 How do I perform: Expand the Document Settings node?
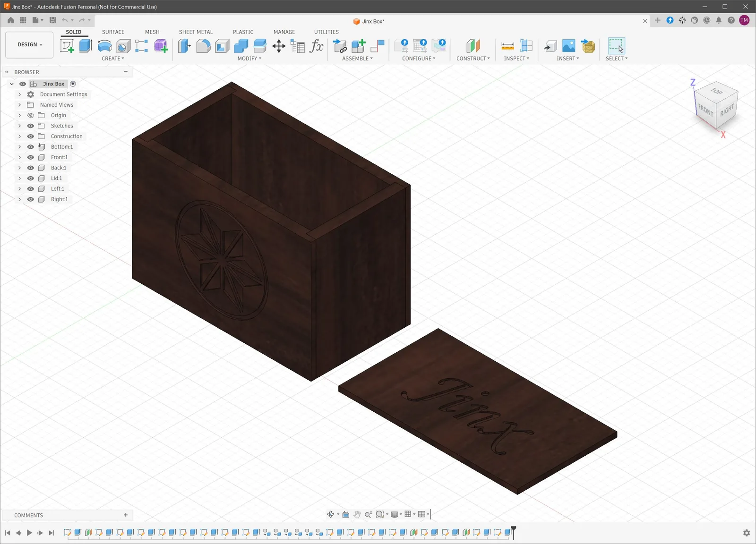tap(19, 94)
